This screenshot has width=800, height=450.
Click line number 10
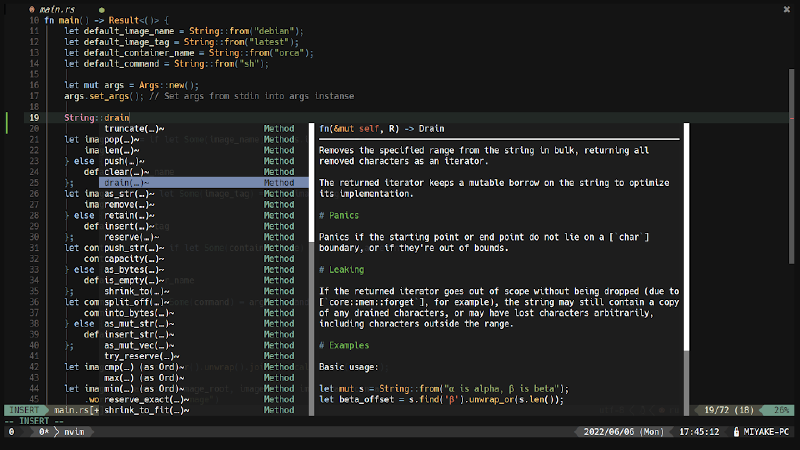(34, 20)
